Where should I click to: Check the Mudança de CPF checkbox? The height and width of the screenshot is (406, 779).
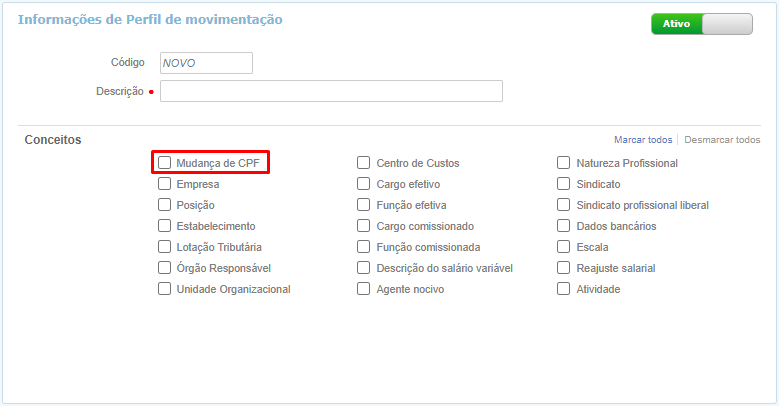(165, 163)
